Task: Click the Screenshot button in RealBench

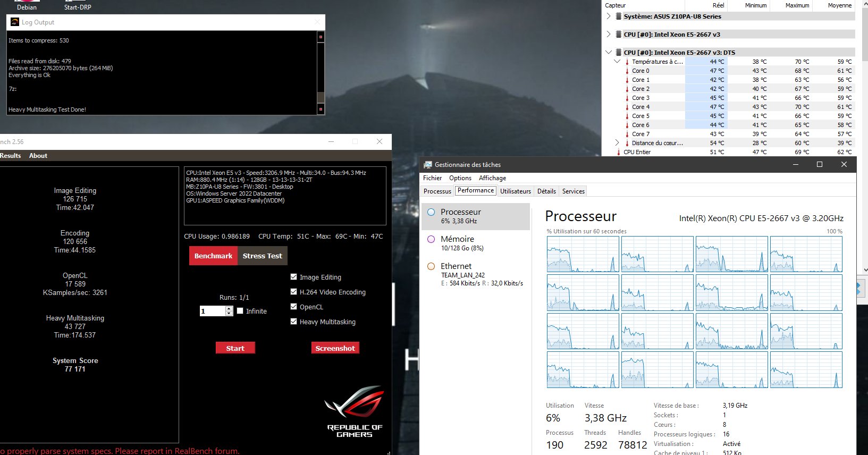Action: (x=335, y=348)
